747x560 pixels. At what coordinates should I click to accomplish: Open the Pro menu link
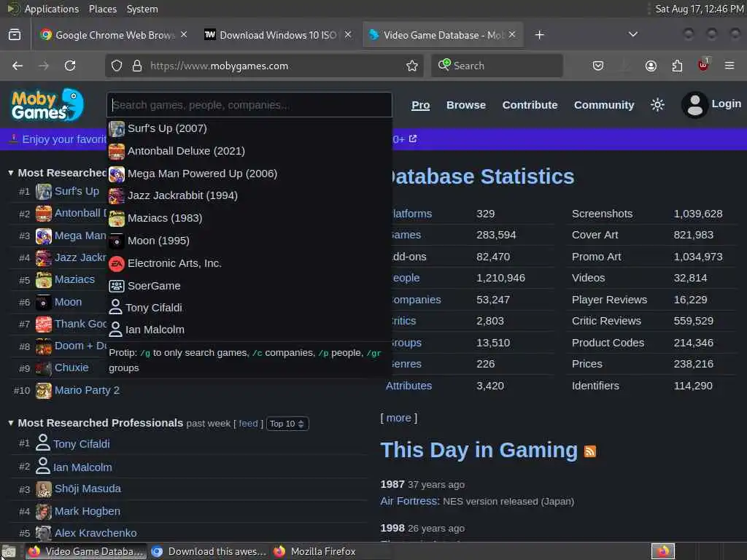[421, 105]
